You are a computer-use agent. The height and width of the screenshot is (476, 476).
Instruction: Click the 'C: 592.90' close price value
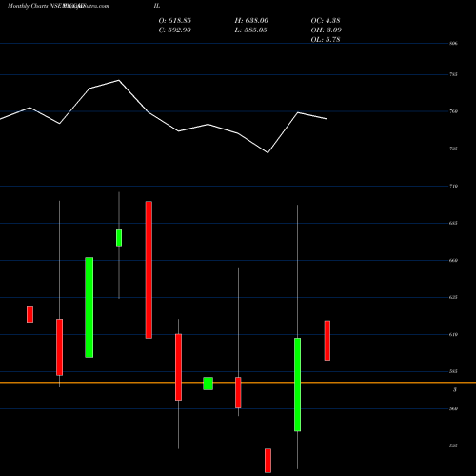[175, 30]
